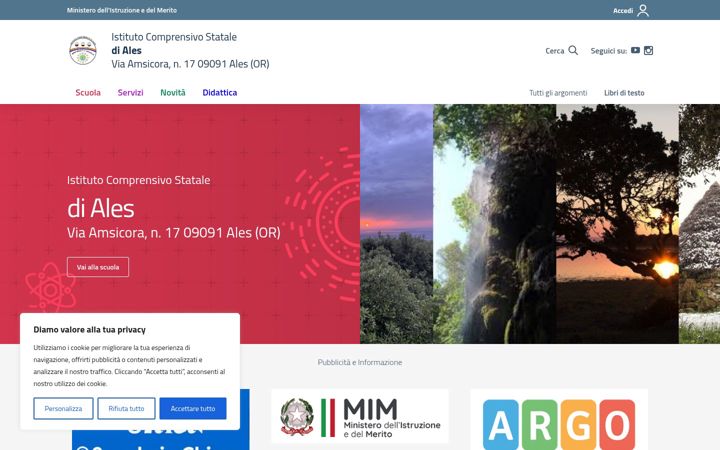Click 'Pubblicità e Informazione' heading
Viewport: 720px width, 450px height.
360,362
